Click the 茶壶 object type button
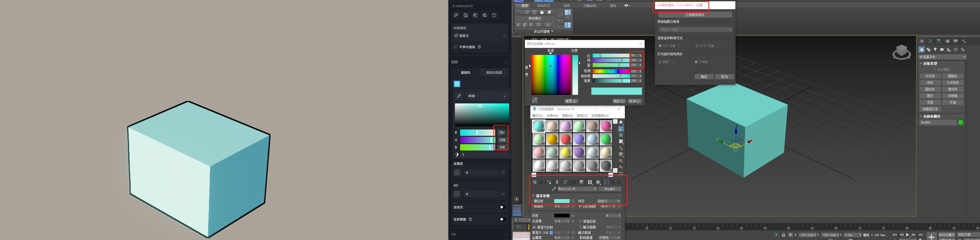This screenshot has width=980, height=240. pos(930,102)
